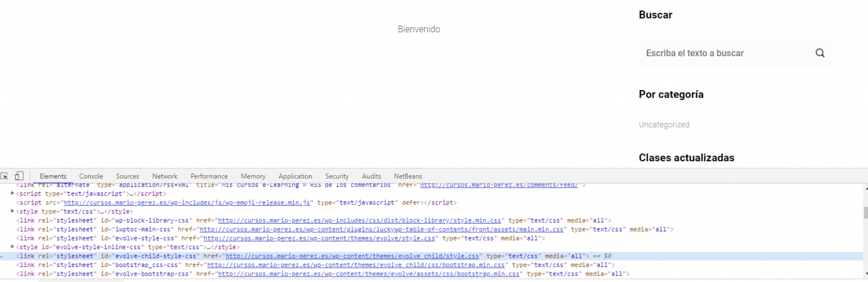The height and width of the screenshot is (282, 868).
Task: Expand the evolve-style-inline-css style node
Action: (13, 247)
